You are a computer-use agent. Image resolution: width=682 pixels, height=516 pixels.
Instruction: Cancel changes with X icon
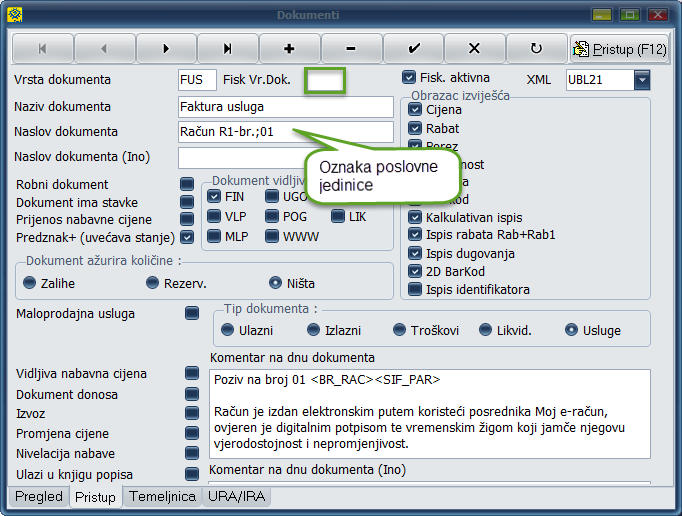[474, 48]
